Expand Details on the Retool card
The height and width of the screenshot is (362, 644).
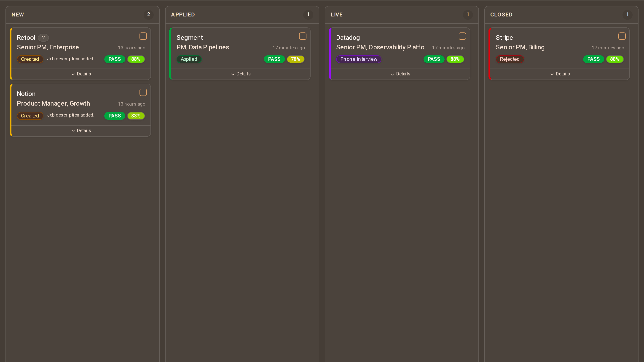[81, 74]
